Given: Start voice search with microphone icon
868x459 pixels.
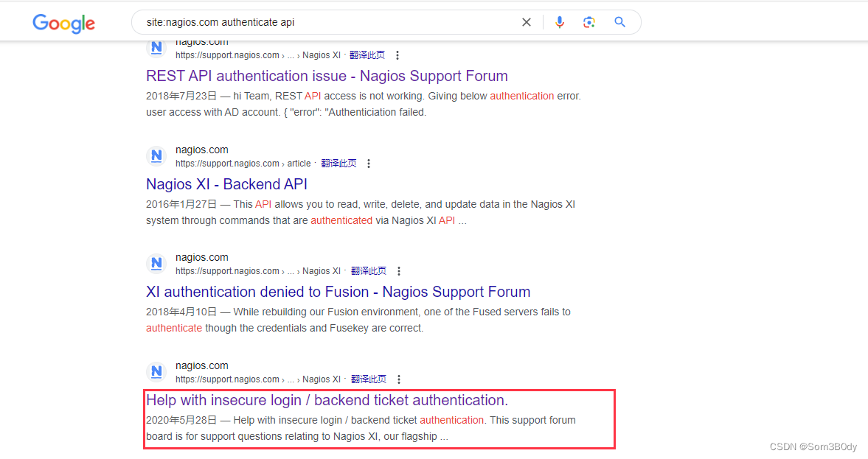Looking at the screenshot, I should coord(560,22).
